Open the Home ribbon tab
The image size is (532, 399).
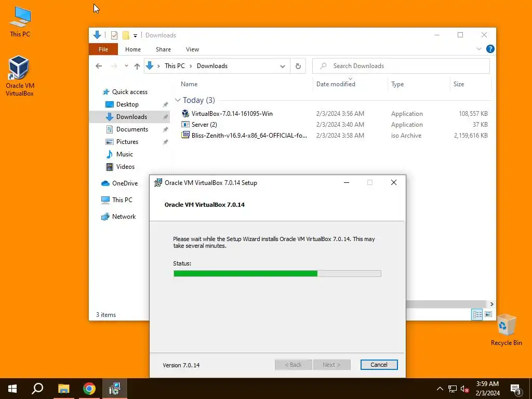(133, 49)
